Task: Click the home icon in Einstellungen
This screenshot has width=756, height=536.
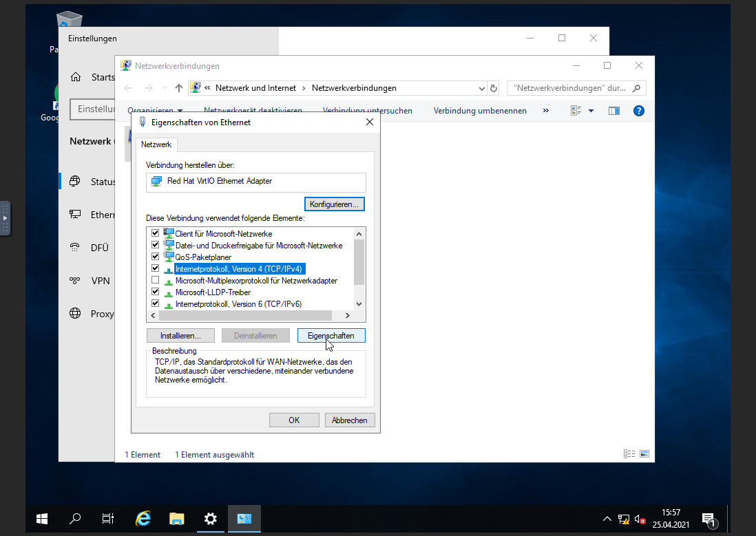Action: [x=76, y=77]
